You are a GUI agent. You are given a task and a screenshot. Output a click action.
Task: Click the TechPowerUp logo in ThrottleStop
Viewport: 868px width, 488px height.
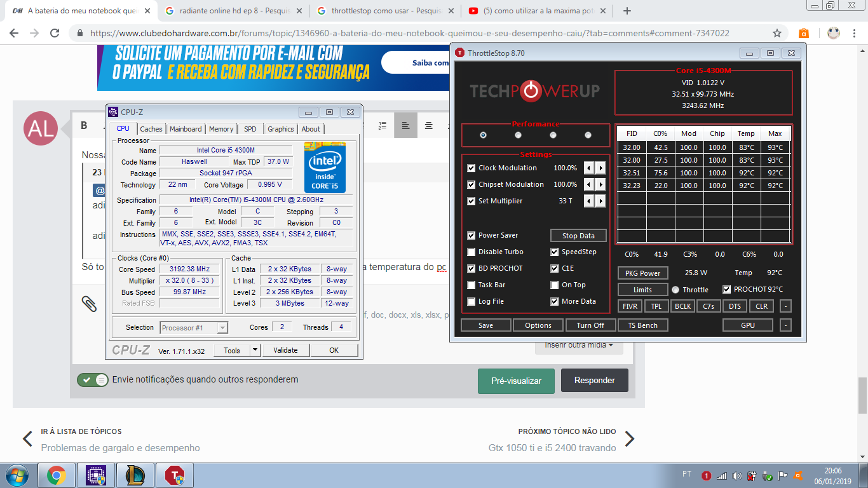pyautogui.click(x=534, y=91)
